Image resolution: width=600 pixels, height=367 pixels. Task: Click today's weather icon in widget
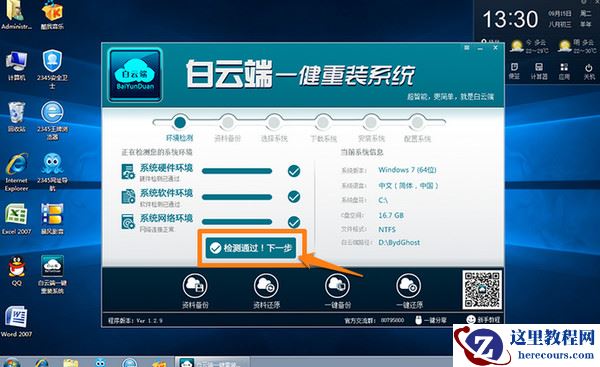[x=517, y=46]
